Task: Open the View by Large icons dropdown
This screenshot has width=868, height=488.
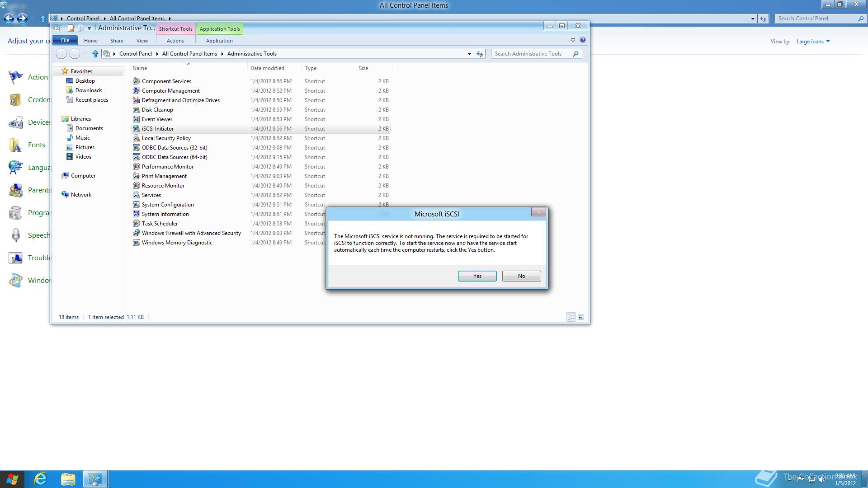Action: point(813,42)
